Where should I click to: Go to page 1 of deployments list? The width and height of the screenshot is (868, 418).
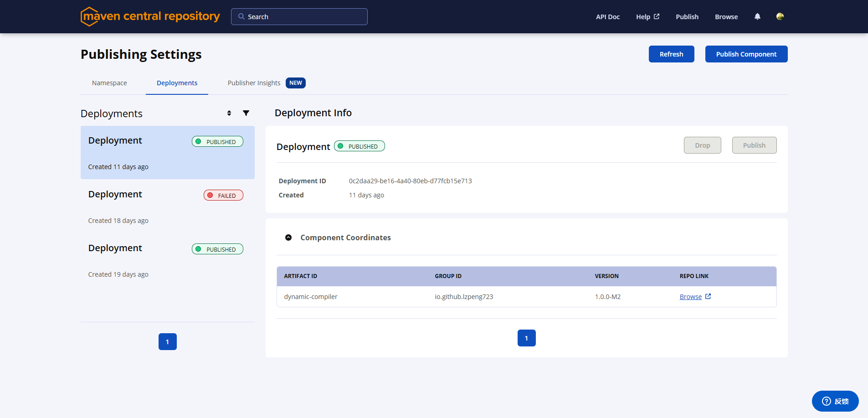click(167, 342)
